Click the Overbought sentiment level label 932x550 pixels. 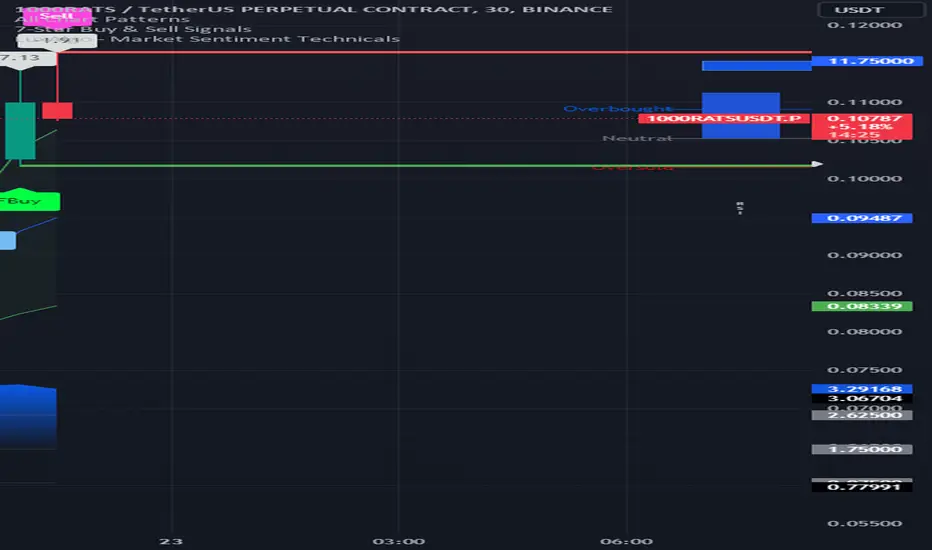tap(617, 108)
